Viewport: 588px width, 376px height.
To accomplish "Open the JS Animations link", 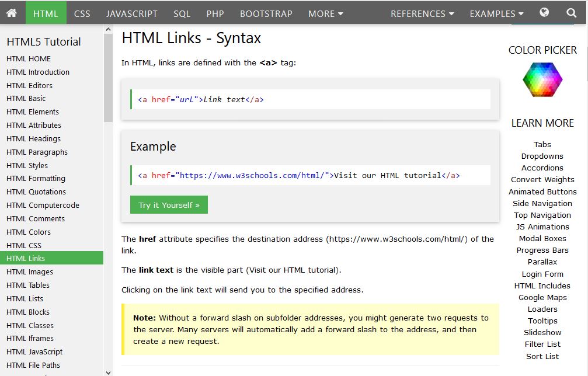I will (x=542, y=227).
